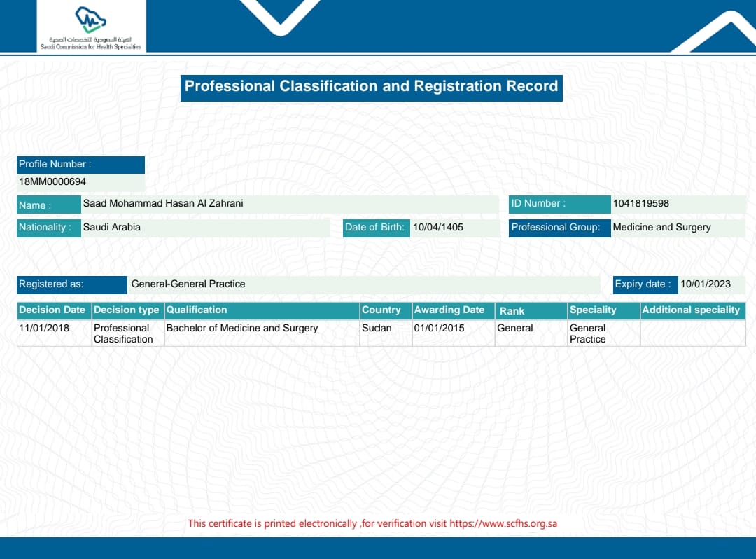The image size is (756, 559).
Task: Select the Profile Number label
Action: [x=55, y=164]
